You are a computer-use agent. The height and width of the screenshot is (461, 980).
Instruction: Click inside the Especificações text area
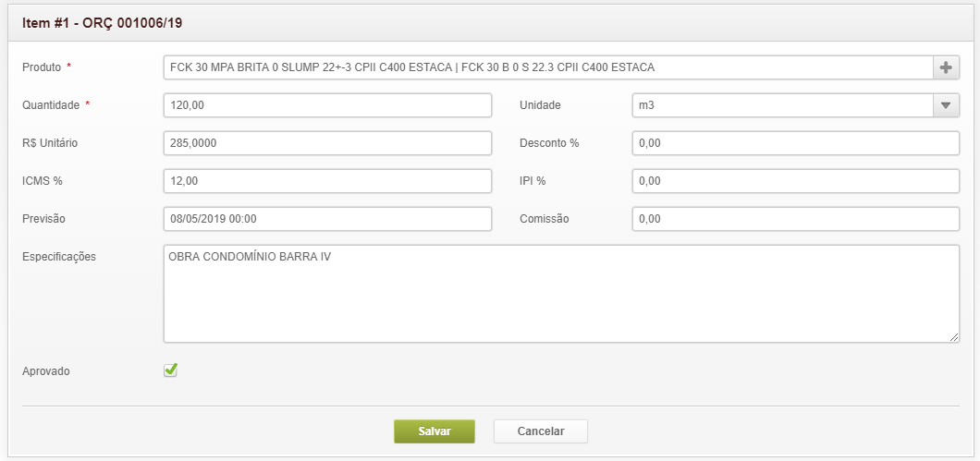coord(561,294)
